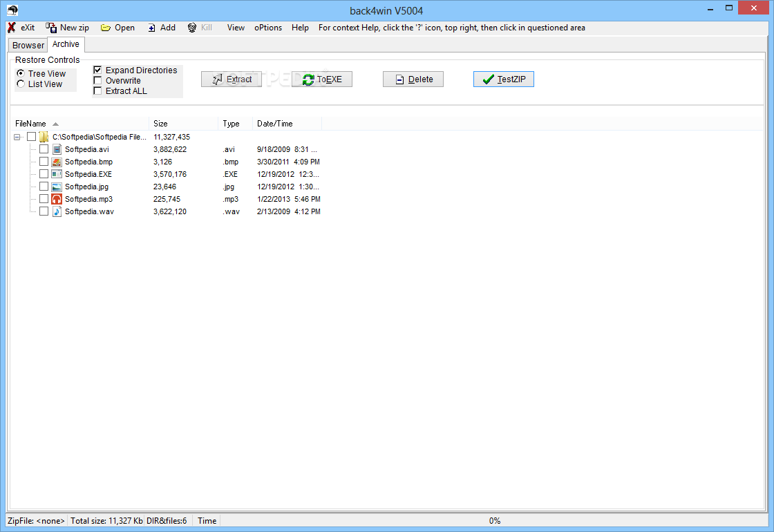Open the Help menu
Image resolution: width=774 pixels, height=532 pixels.
300,28
